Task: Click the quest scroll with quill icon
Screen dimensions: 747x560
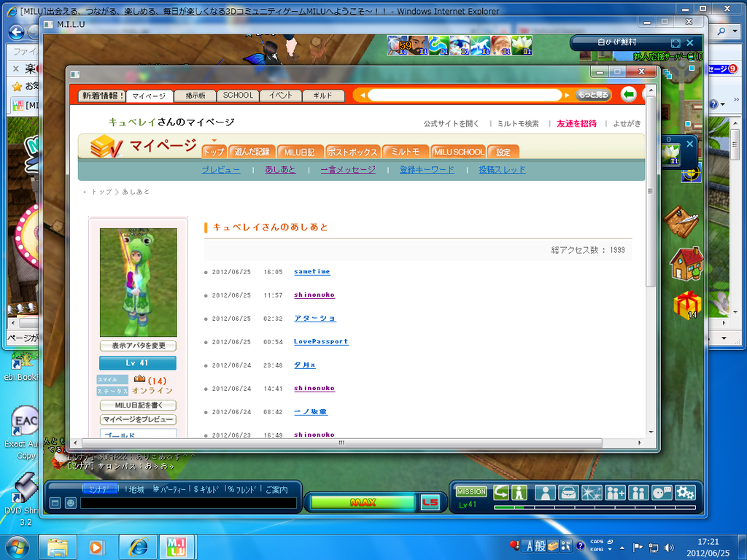Action: tap(681, 221)
